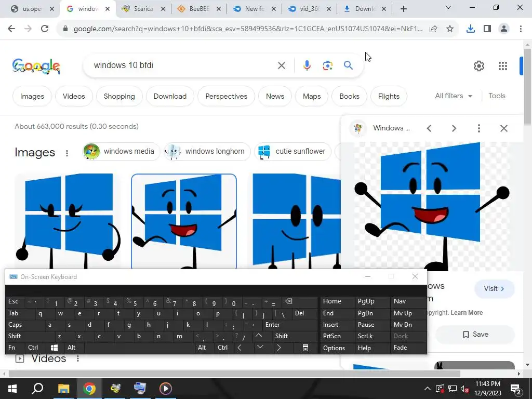The width and height of the screenshot is (532, 399).
Task: Search by voice microphone icon
Action: (307, 65)
